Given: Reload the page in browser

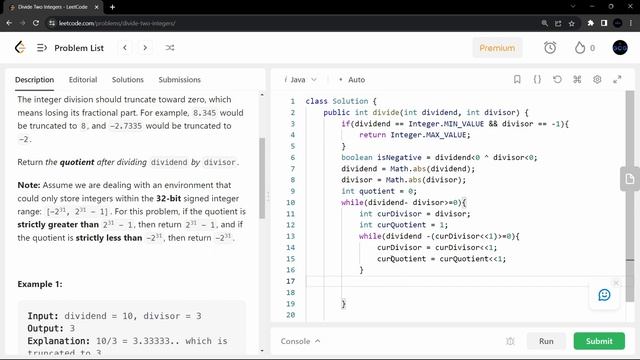Looking at the screenshot, I should tap(36, 23).
